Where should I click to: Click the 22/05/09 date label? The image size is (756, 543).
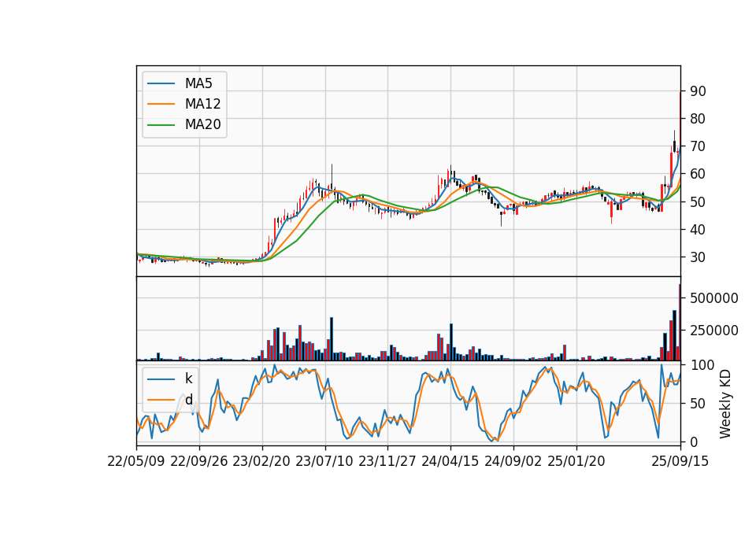pyautogui.click(x=136, y=461)
